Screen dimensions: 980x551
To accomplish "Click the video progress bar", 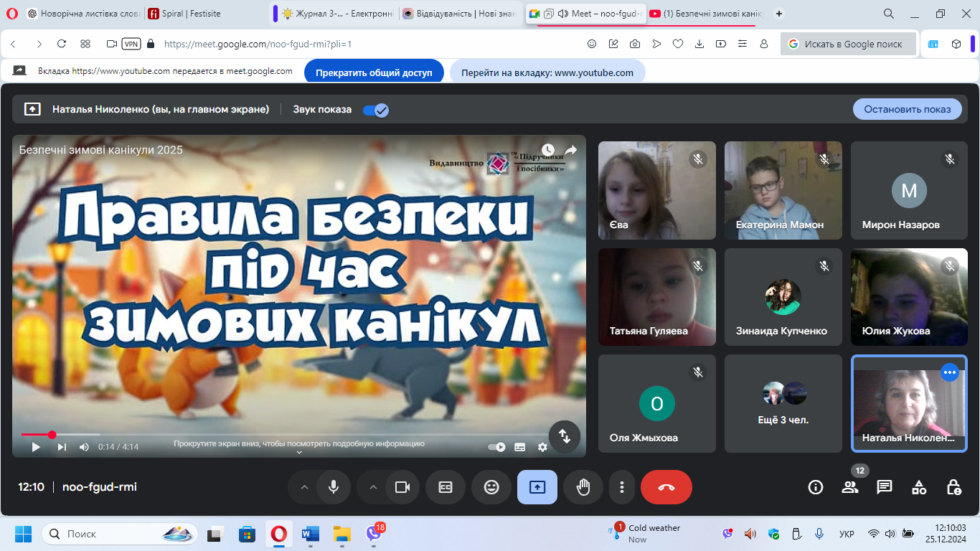I will (x=299, y=435).
